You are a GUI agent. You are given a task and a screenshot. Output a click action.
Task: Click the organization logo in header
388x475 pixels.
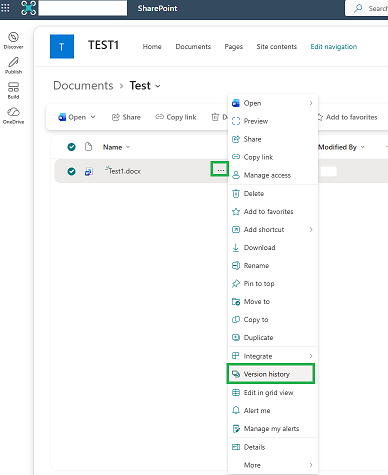(x=28, y=8)
